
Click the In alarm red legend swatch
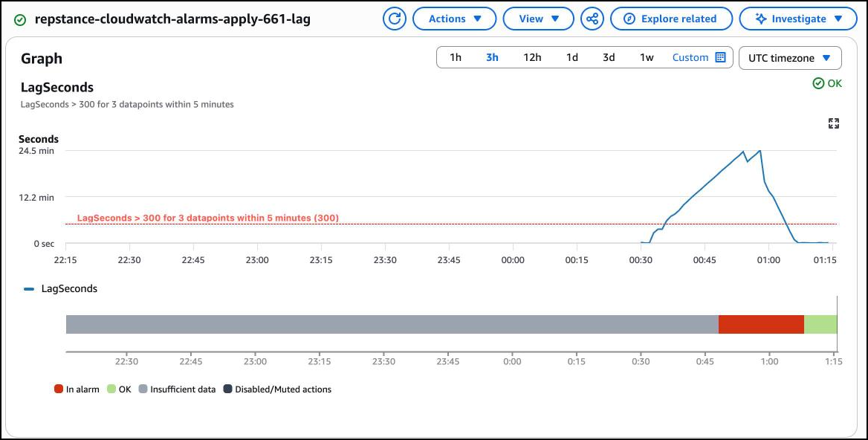59,389
